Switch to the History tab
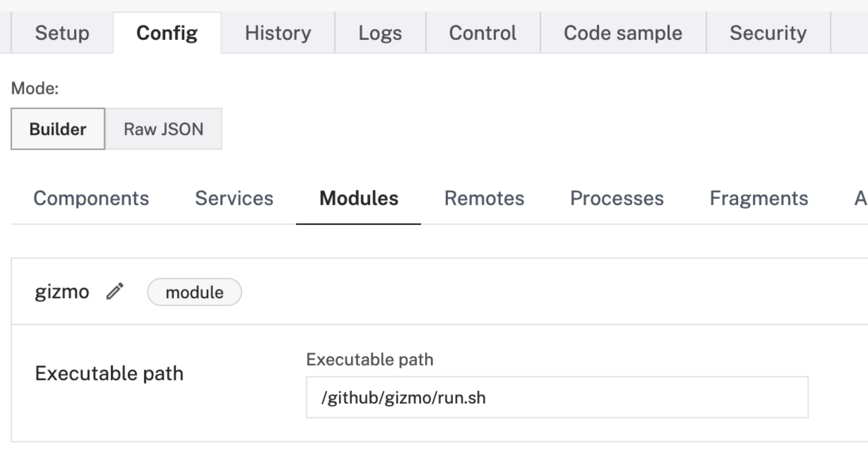868x455 pixels. (x=278, y=33)
